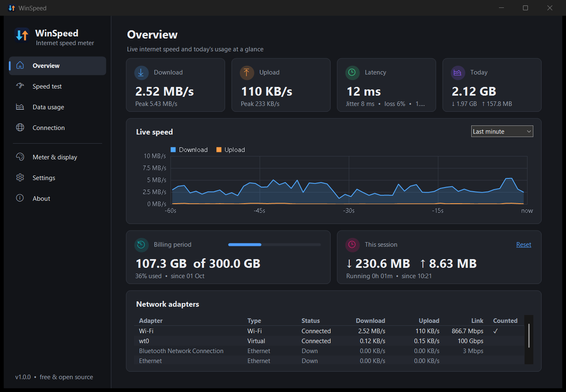Toggle the Counted checkmark for Wi-Fi adapter
Screen dimensions: 566x392
[495, 331]
